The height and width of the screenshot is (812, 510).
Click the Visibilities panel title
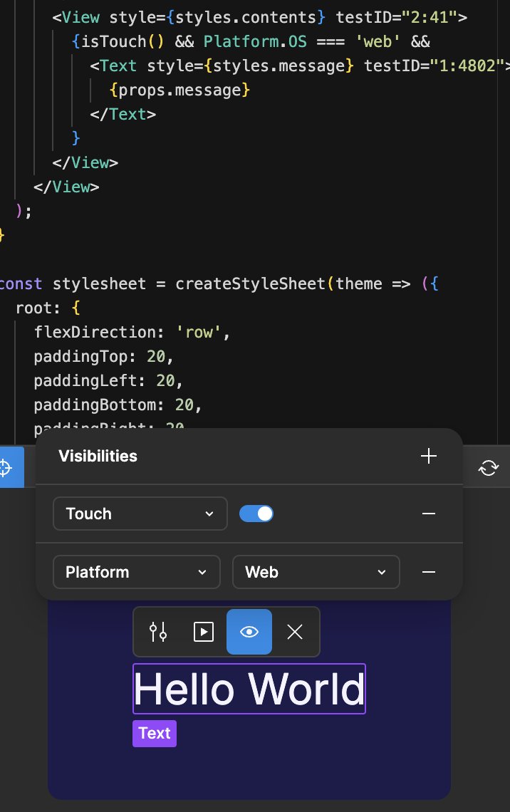click(98, 456)
